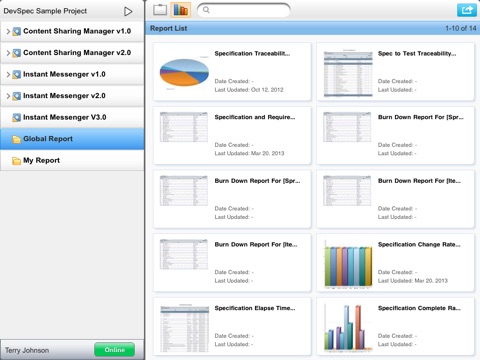The image size is (480, 360).
Task: Click Last Updated: Mar 20, 2013 under Specification and Require
Action: (249, 153)
